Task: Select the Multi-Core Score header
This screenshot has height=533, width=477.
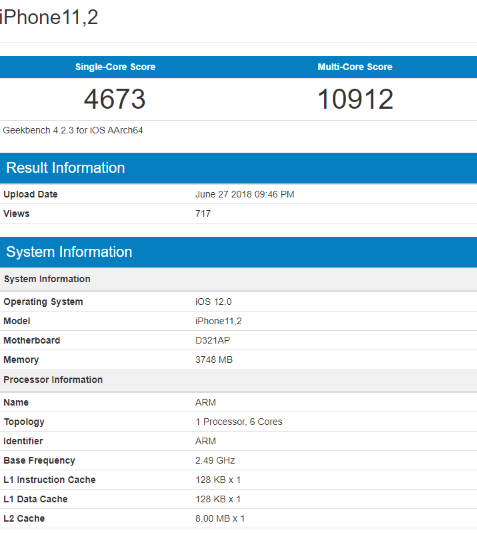Action: 355,67
